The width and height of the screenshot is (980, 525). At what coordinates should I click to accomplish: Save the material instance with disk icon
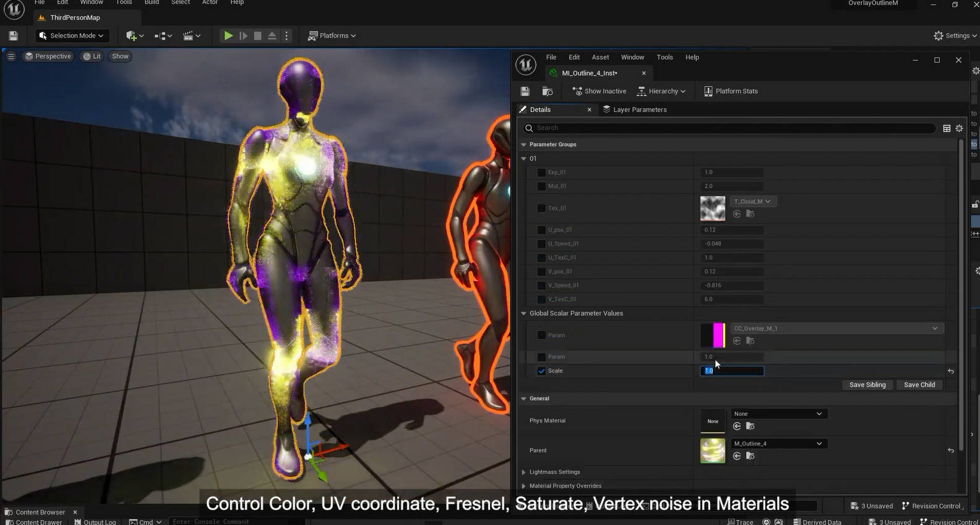point(525,92)
